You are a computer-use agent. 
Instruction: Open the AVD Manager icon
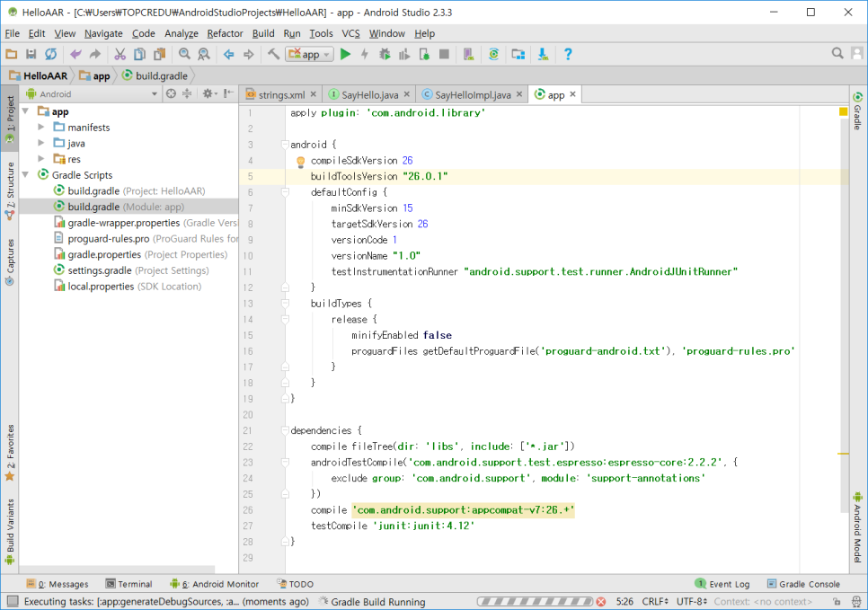[x=469, y=54]
